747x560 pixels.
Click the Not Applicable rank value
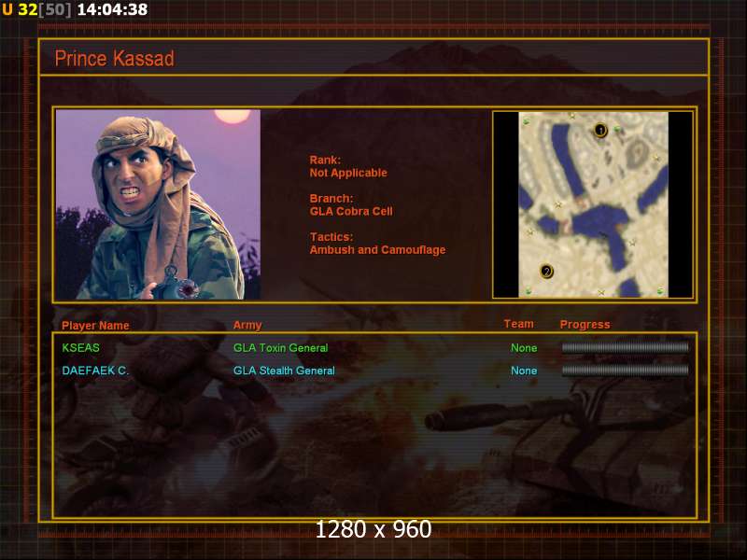pyautogui.click(x=348, y=173)
